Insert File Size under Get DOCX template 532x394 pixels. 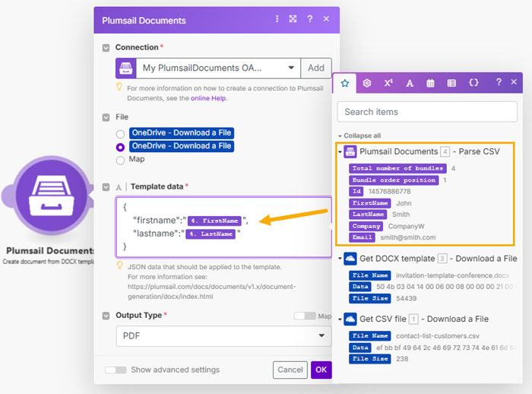pyautogui.click(x=370, y=298)
